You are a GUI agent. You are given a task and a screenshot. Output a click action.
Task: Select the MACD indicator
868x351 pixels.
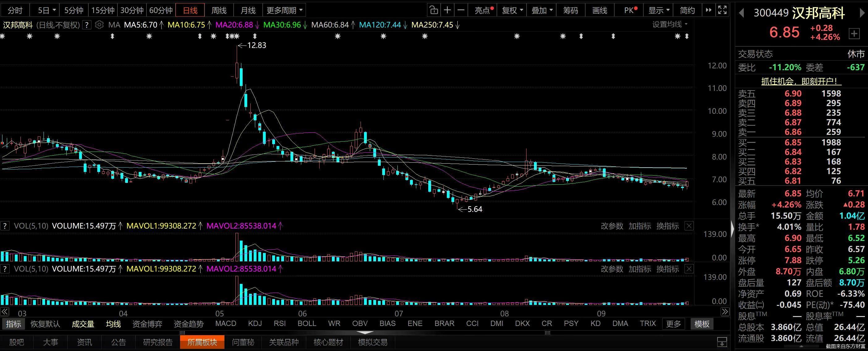tap(226, 324)
